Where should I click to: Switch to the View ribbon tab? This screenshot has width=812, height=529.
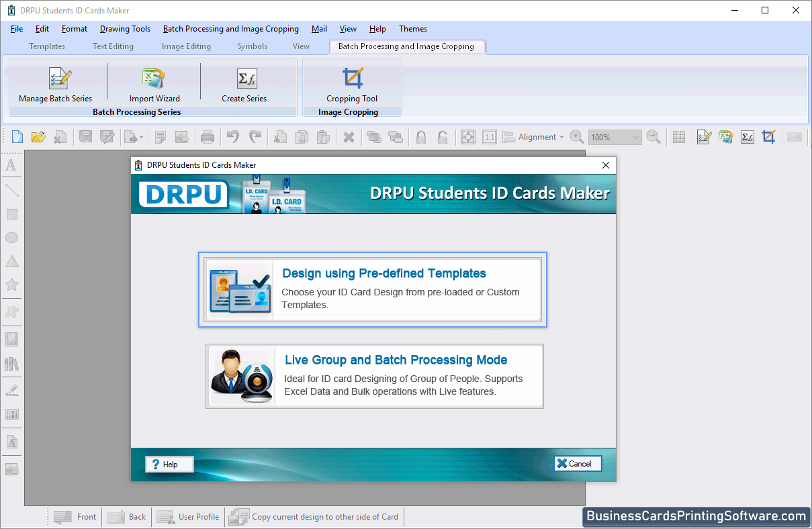point(301,46)
